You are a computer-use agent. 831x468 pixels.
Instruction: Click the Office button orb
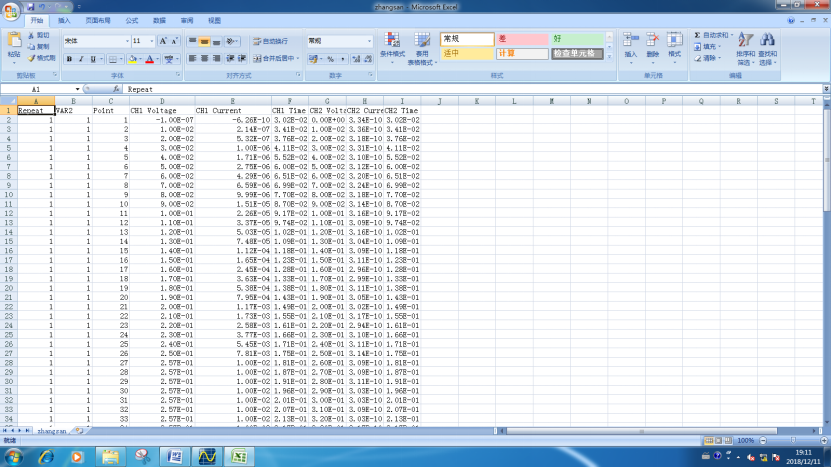click(11, 11)
